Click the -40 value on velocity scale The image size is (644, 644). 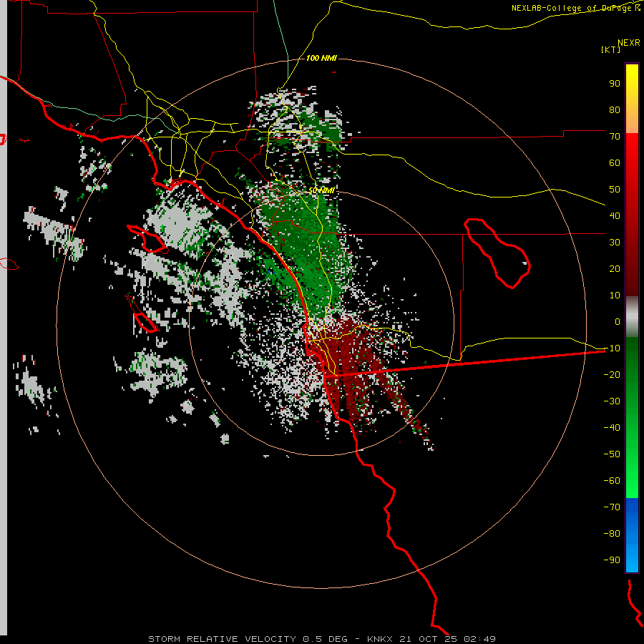pos(612,428)
